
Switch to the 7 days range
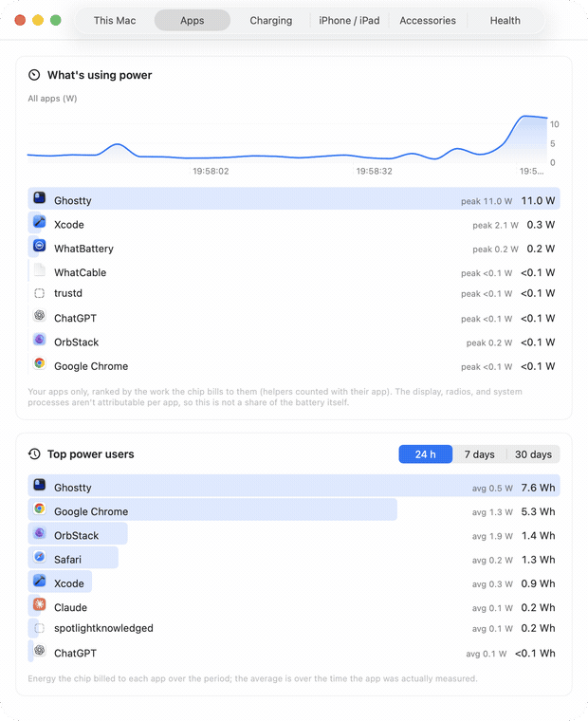(479, 454)
